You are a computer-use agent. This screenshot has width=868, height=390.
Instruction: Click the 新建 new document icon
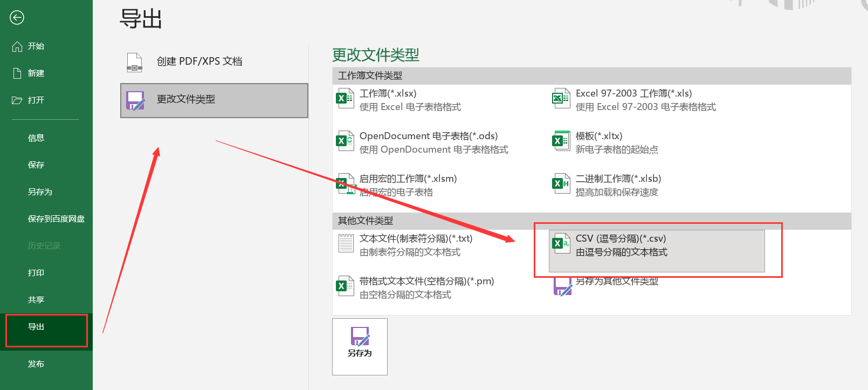[17, 73]
